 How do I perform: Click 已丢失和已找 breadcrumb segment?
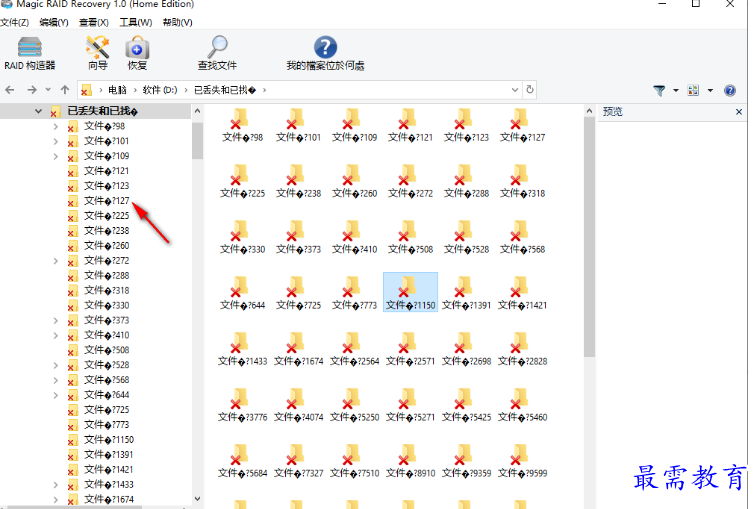click(225, 90)
